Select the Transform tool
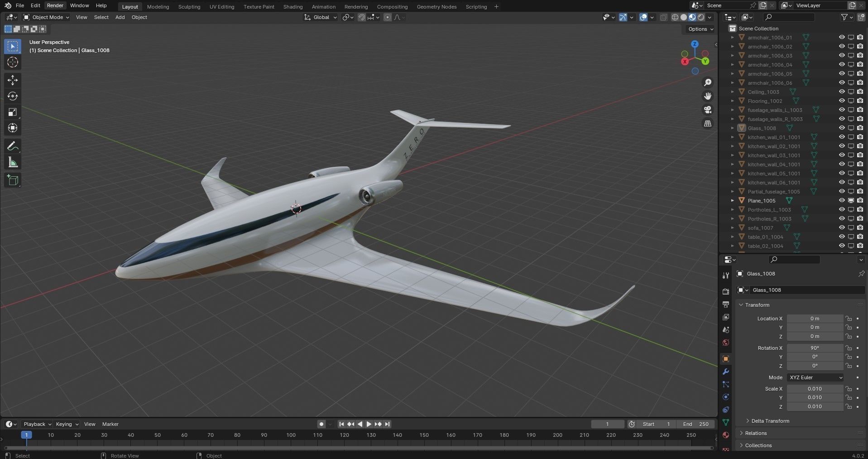The image size is (868, 459). point(13,128)
